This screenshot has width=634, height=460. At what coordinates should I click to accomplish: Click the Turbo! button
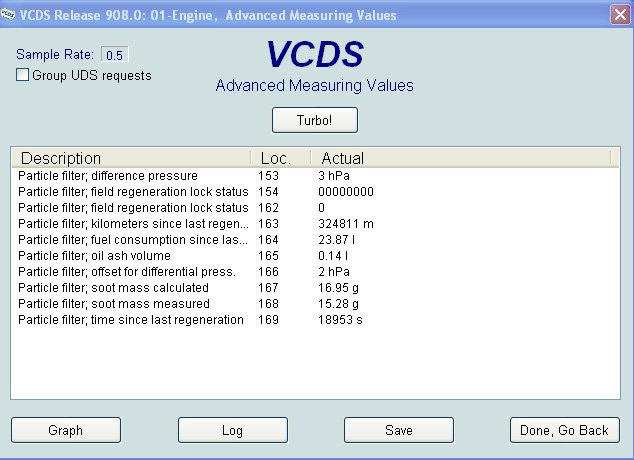pyautogui.click(x=315, y=120)
